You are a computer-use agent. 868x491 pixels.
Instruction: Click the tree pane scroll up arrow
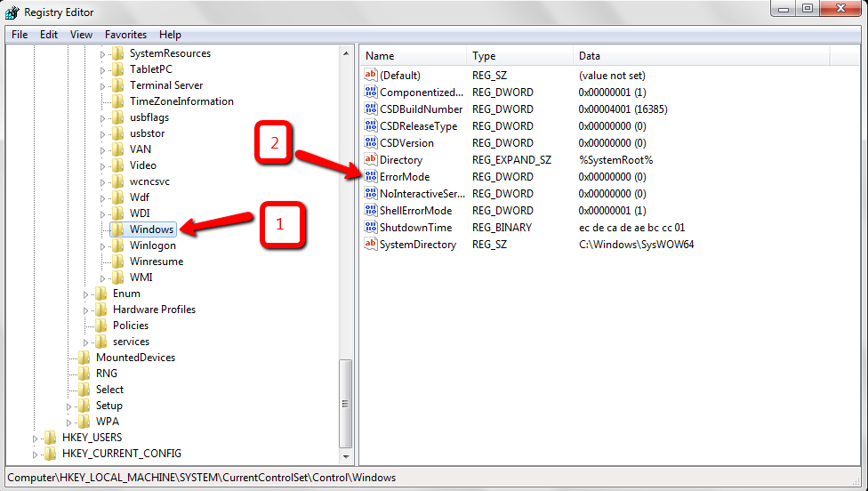(x=346, y=53)
